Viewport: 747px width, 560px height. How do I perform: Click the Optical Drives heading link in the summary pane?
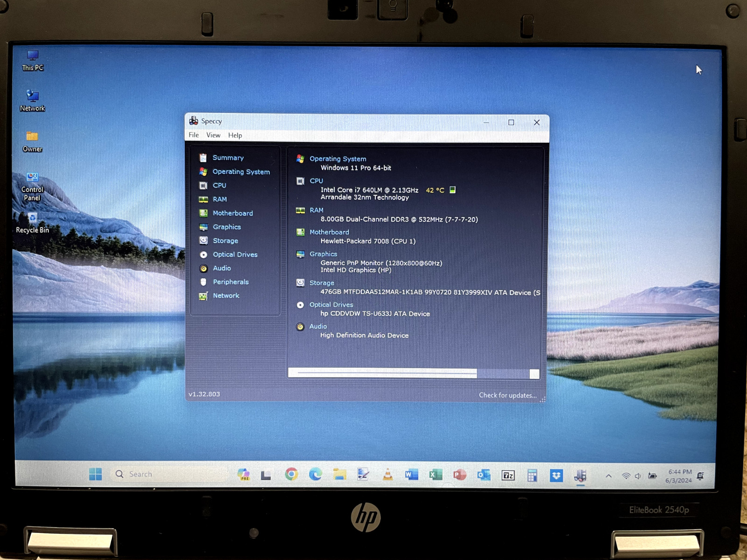point(331,304)
